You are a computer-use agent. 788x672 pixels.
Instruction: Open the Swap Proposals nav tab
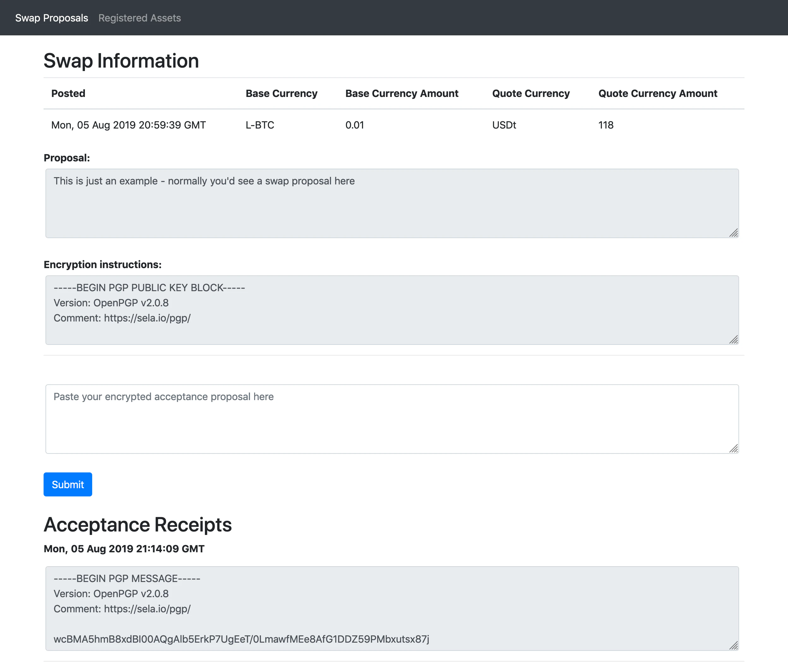[x=51, y=18]
